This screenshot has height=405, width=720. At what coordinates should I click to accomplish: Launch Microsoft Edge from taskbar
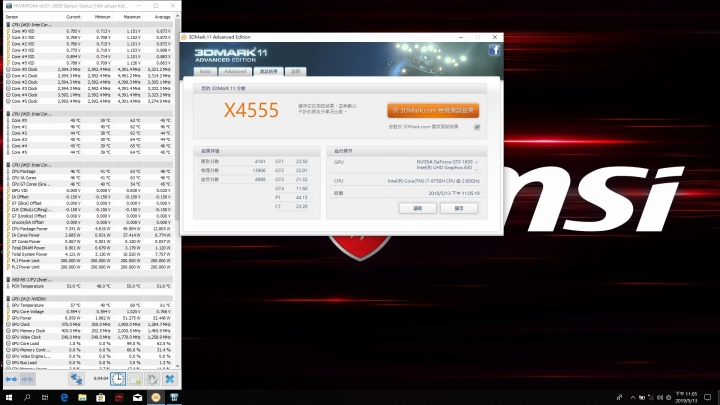coord(64,398)
